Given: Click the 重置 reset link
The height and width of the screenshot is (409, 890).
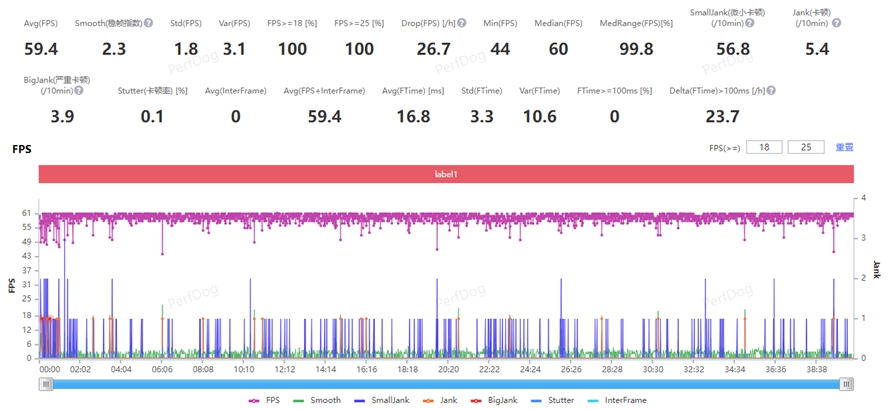Looking at the screenshot, I should (844, 147).
